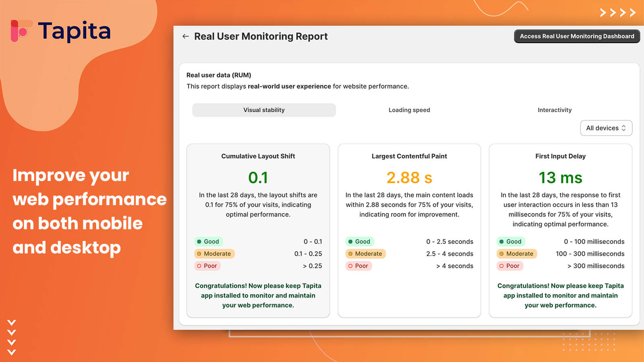Open Access Real User Monitoring Dashboard
This screenshot has height=362, width=644.
577,36
